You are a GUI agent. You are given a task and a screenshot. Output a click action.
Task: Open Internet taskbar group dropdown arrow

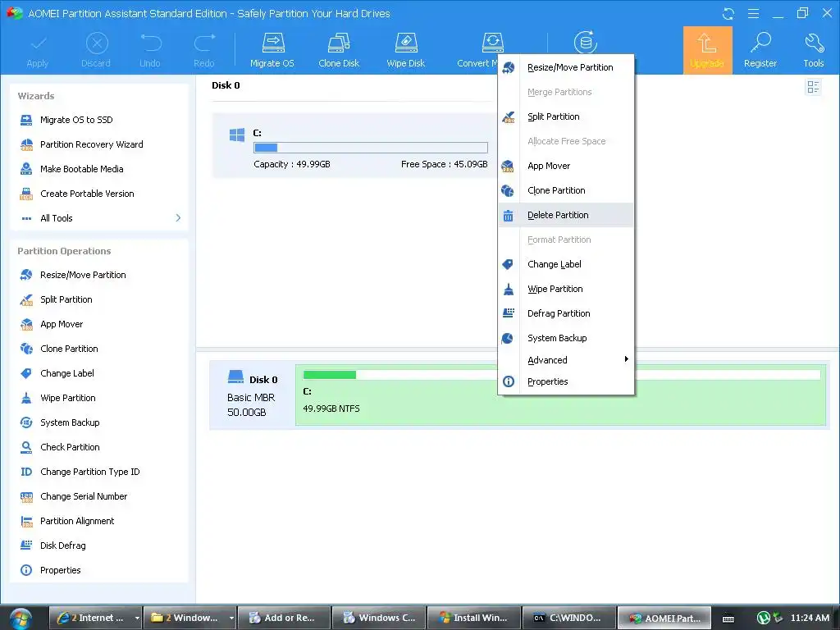coord(137,619)
